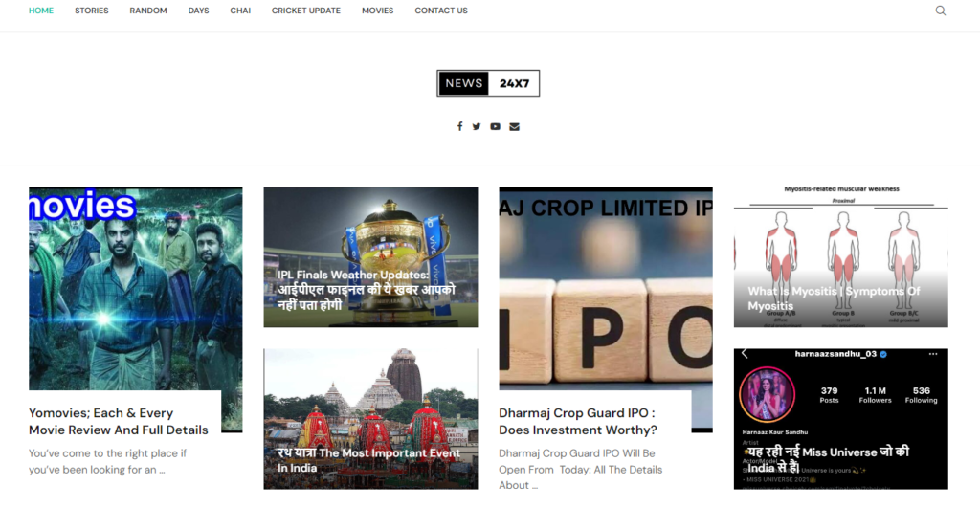The height and width of the screenshot is (529, 980).
Task: Open the YouTube channel icon
Action: click(x=495, y=127)
